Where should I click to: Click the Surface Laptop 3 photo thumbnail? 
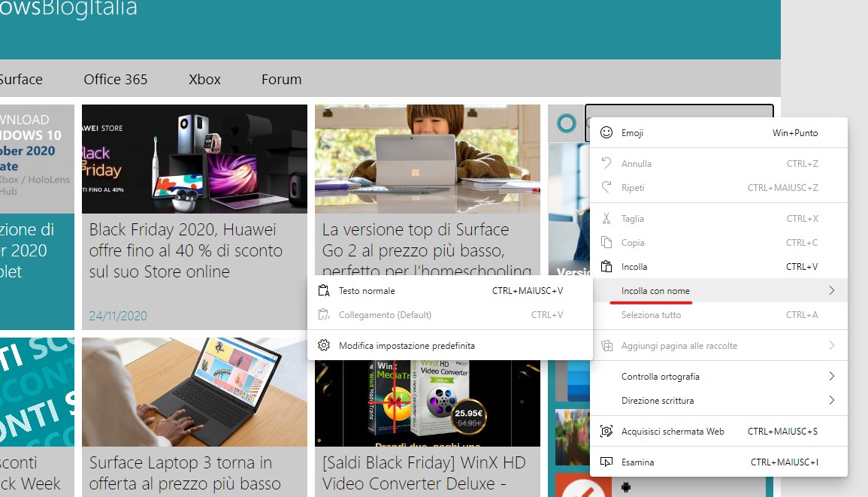tap(195, 392)
